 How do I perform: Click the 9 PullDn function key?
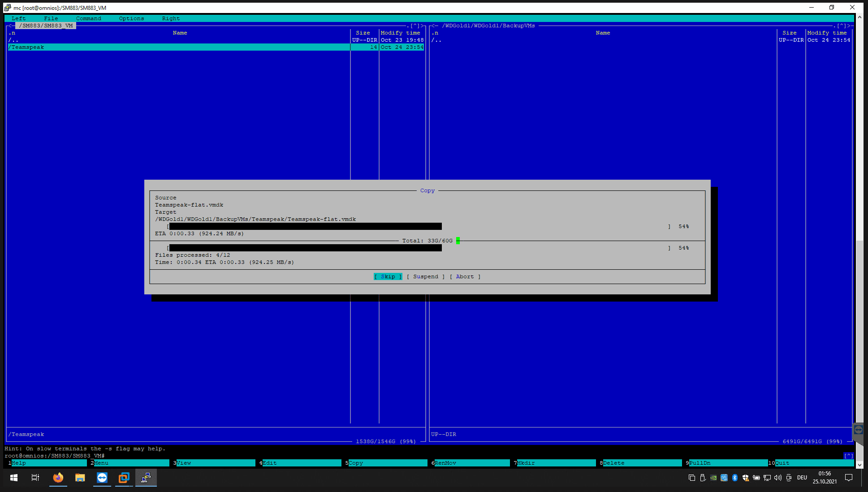coord(727,463)
